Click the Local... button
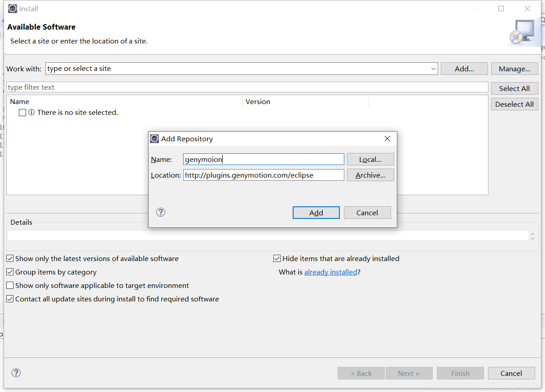This screenshot has height=392, width=545. click(x=370, y=159)
